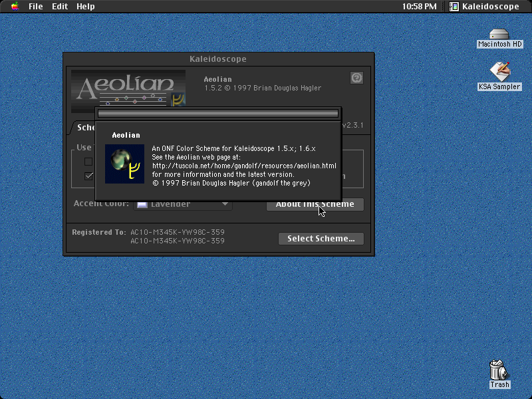Open the Edit menu
The image size is (532, 399).
click(x=60, y=6)
